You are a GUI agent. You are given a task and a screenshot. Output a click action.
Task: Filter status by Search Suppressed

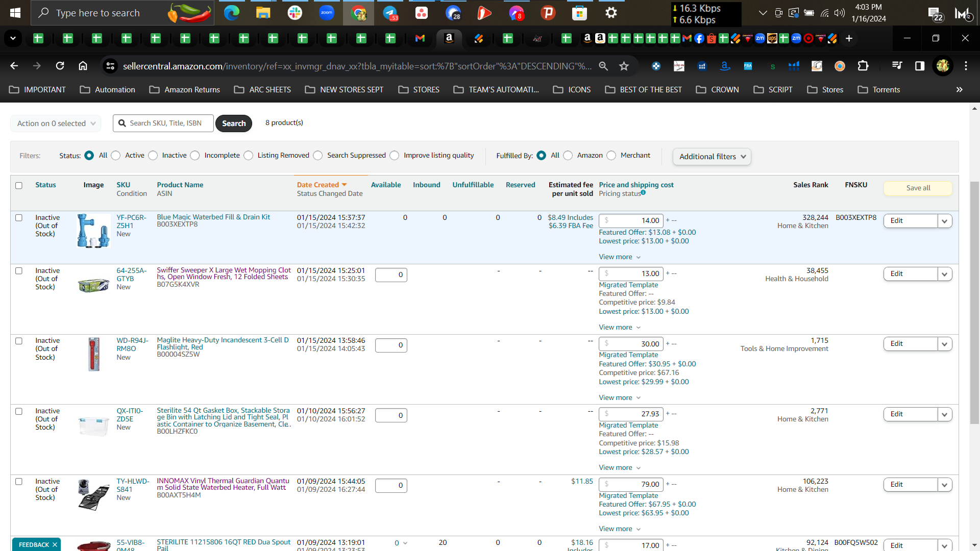318,156
